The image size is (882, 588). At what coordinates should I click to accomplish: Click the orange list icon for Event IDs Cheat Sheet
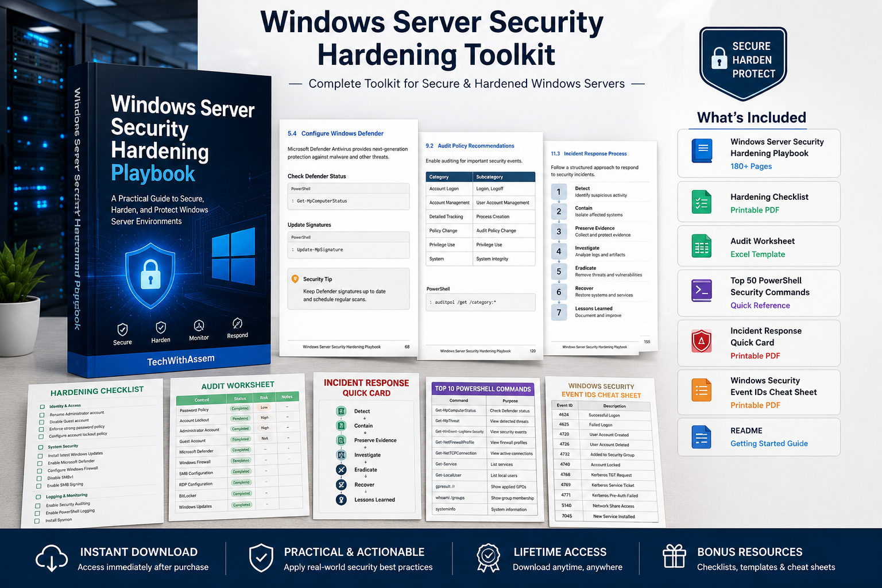click(x=702, y=390)
